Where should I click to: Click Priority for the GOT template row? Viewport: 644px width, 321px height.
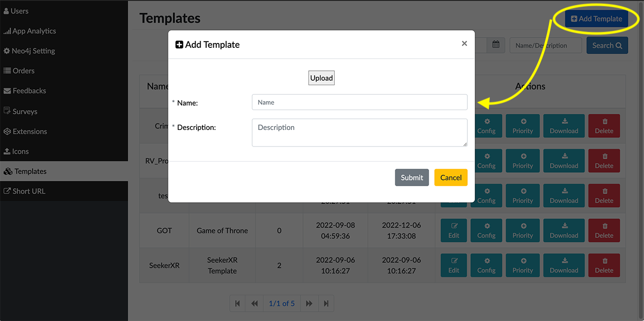pyautogui.click(x=523, y=231)
